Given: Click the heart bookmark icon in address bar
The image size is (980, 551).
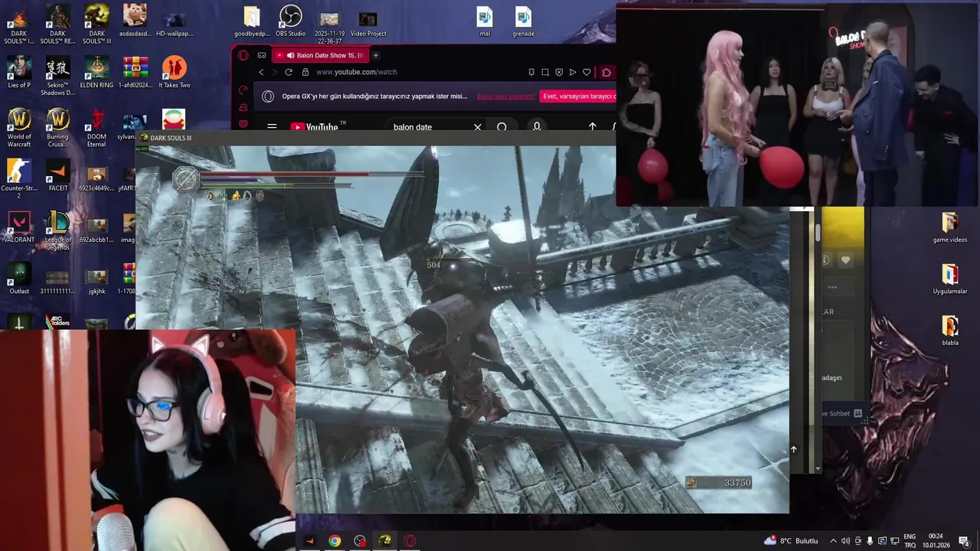Looking at the screenshot, I should coord(586,72).
